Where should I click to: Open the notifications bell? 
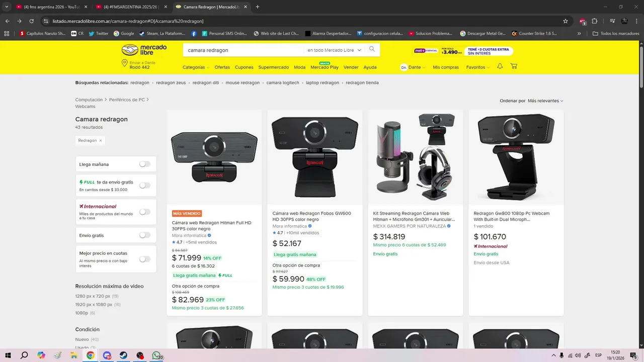(x=500, y=66)
